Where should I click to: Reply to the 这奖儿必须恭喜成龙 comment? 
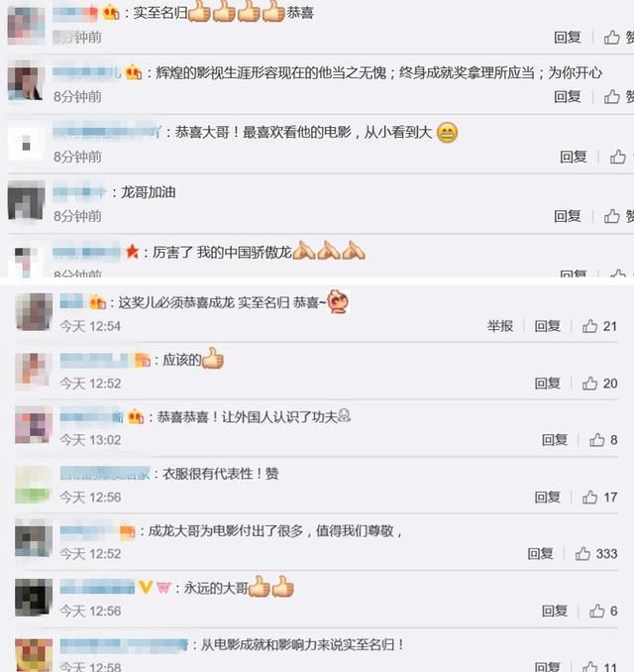pyautogui.click(x=548, y=326)
